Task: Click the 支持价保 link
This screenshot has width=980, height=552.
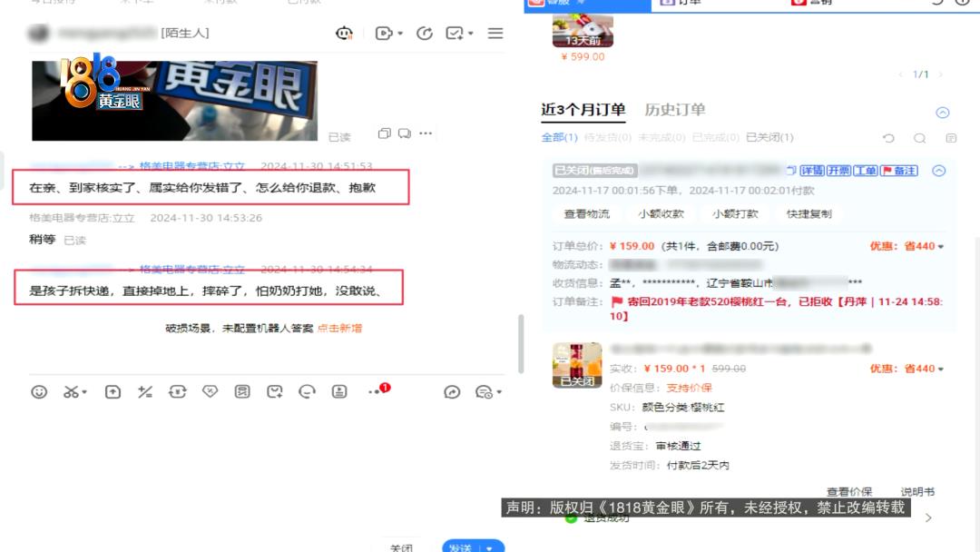Action: [x=689, y=389]
